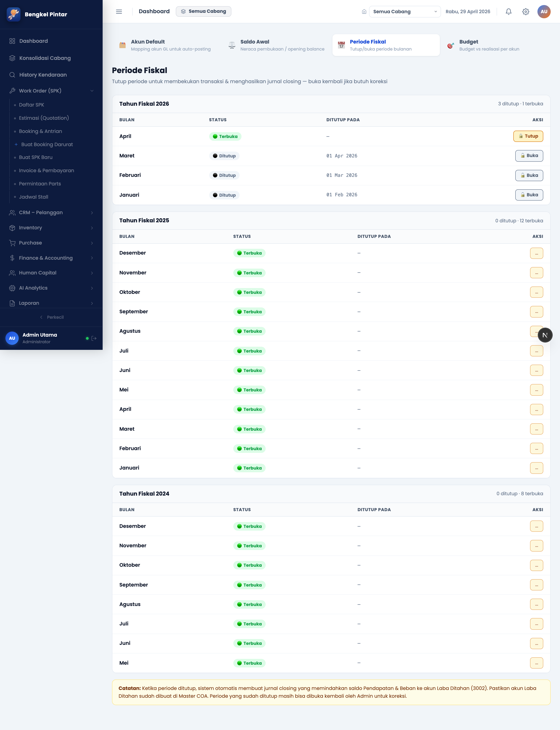Reopen Maret 2026 period with Buka
Screen dimensions: 560x730
(x=529, y=156)
